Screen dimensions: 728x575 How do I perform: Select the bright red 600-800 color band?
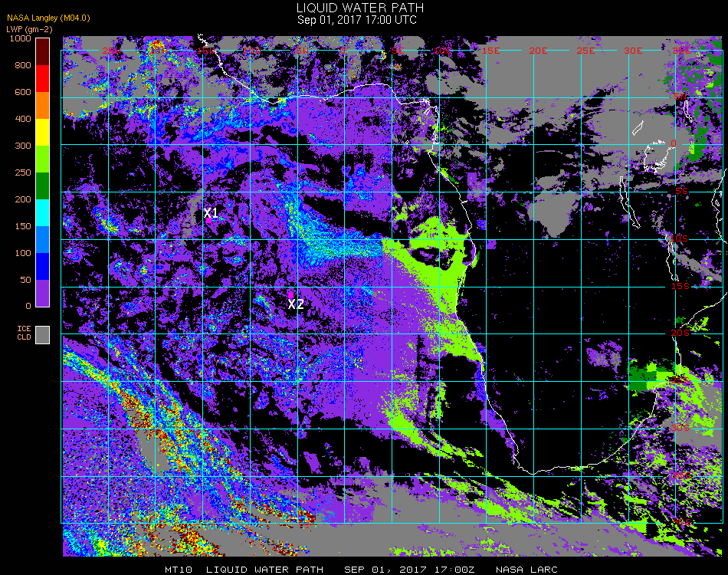(x=43, y=78)
